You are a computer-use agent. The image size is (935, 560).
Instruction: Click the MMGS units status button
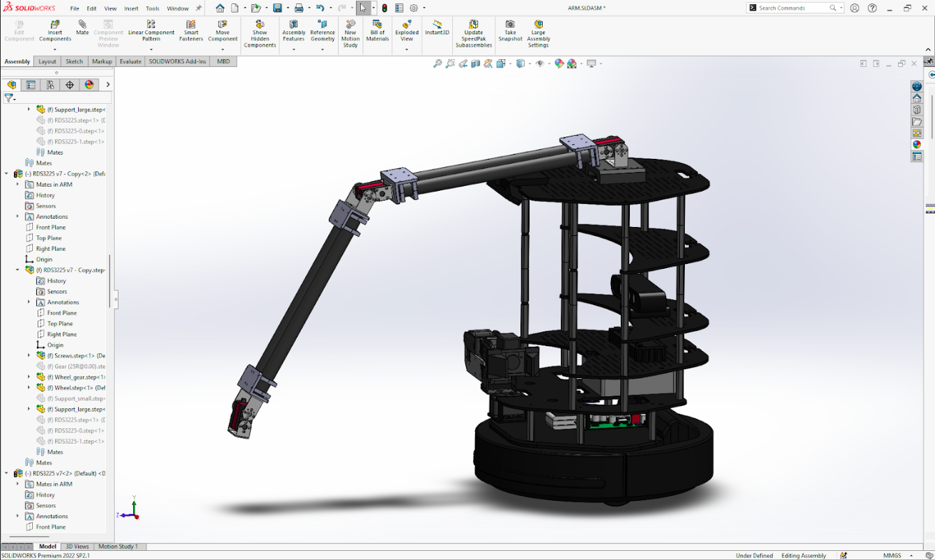coord(892,556)
